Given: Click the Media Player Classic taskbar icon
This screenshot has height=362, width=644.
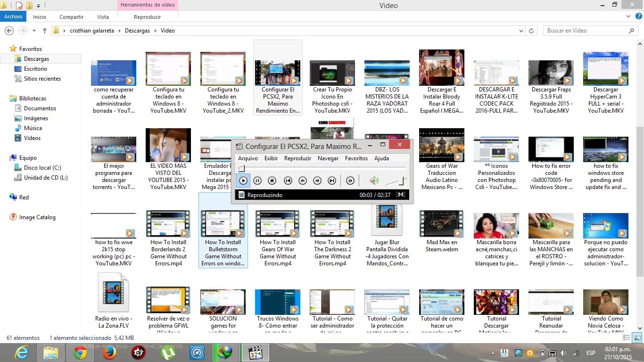Looking at the screenshot, I should [255, 353].
